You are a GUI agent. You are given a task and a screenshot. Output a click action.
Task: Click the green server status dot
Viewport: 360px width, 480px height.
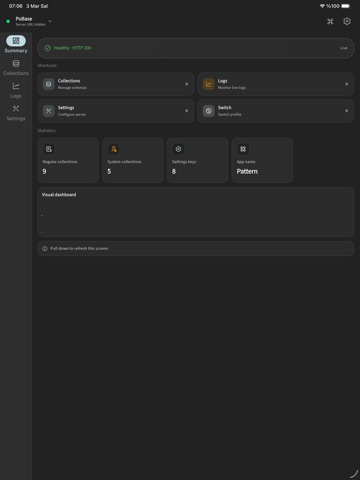[8, 21]
